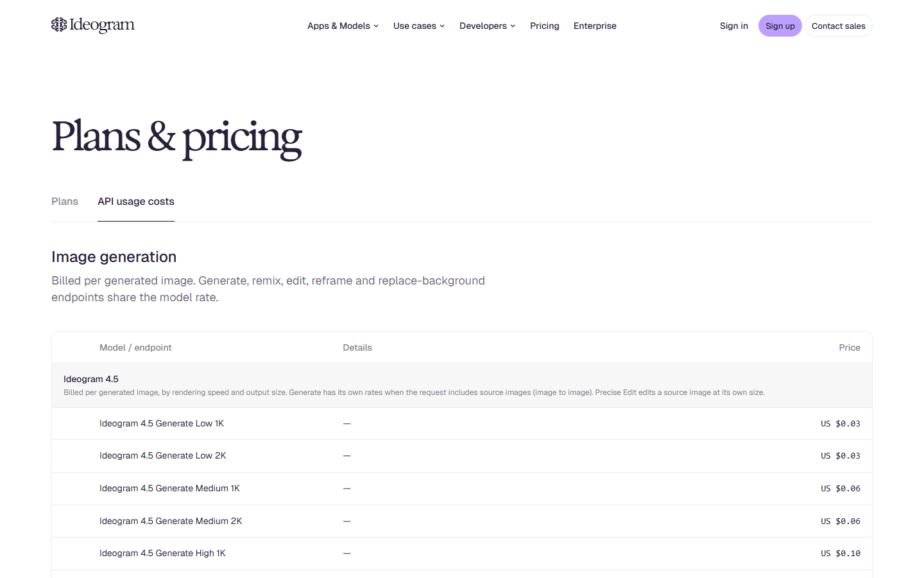Viewport: 924px width, 578px height.
Task: Open the Apps & Models dropdown menu
Action: [x=343, y=26]
